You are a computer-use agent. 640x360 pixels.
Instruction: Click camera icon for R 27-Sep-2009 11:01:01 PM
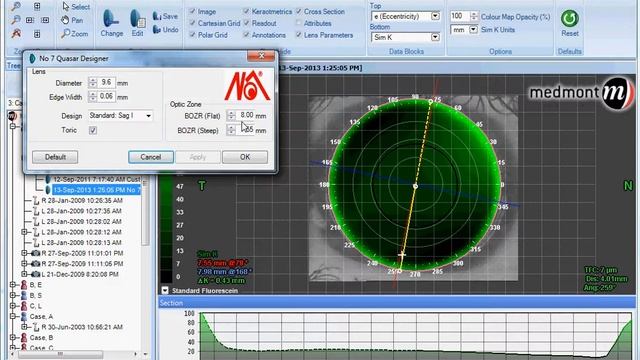click(36, 253)
